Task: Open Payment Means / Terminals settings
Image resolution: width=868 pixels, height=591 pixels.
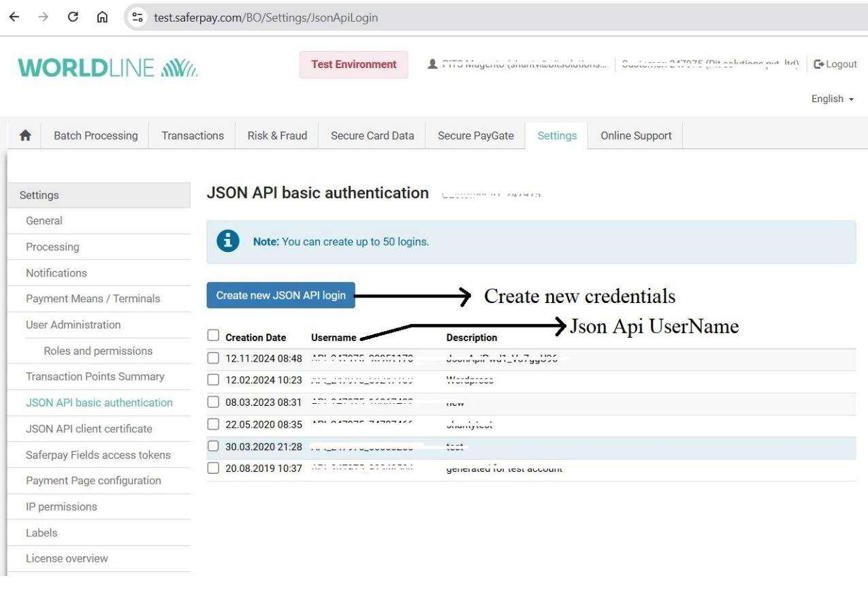Action: (x=93, y=298)
